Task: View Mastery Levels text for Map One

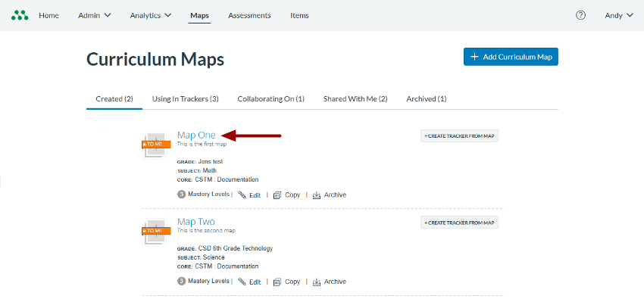Action: pos(208,195)
